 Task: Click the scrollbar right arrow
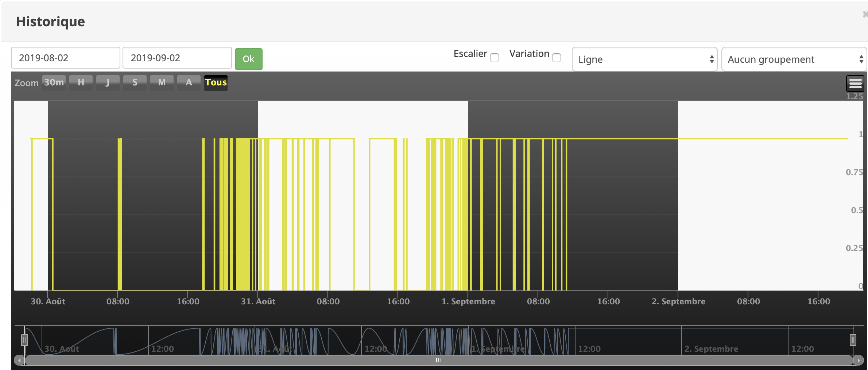click(859, 360)
